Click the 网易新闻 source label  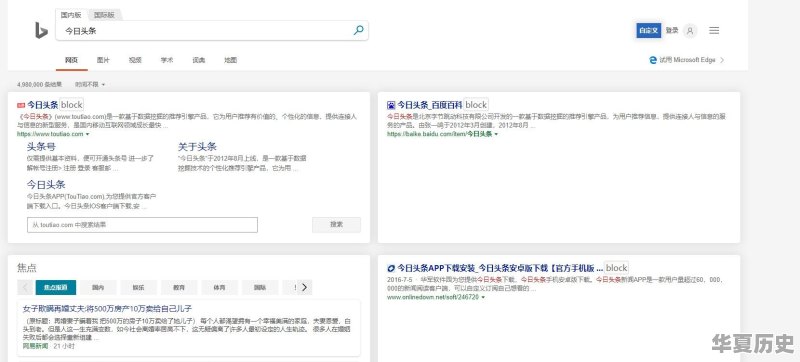(x=35, y=346)
